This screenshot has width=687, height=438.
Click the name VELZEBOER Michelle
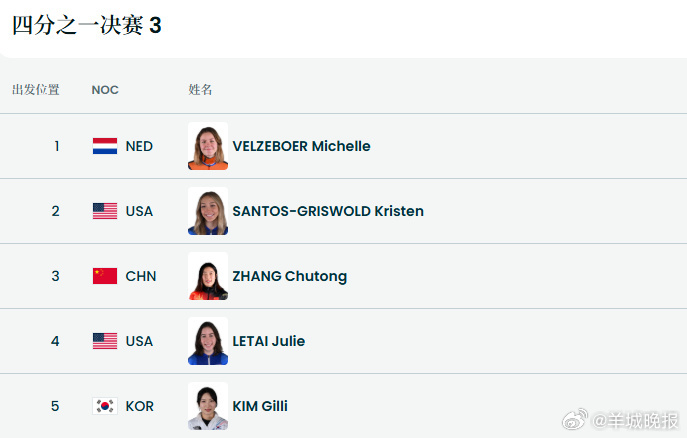coord(301,146)
